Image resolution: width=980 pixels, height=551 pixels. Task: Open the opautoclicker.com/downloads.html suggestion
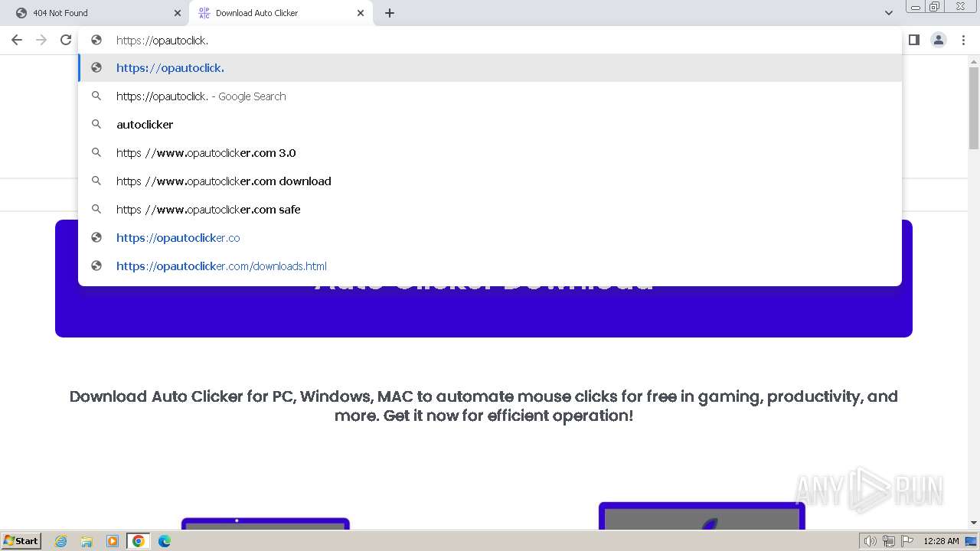[490, 266]
